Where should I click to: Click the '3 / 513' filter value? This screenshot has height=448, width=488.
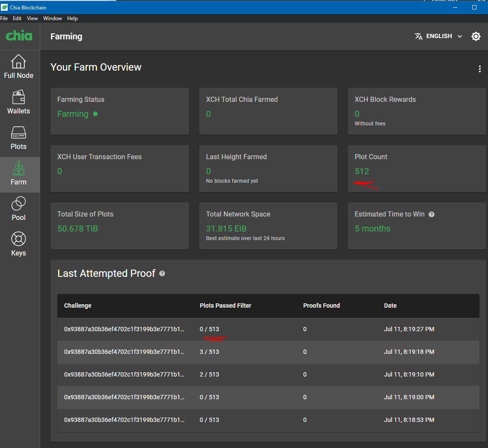pyautogui.click(x=210, y=352)
